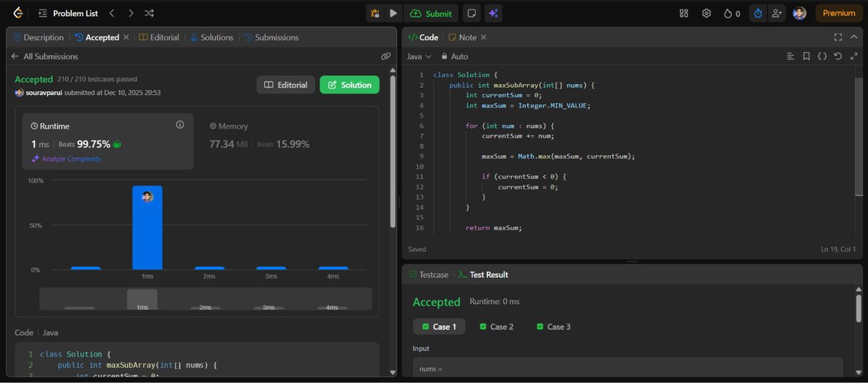Maximize the code panel with fullscreen icon
868x383 pixels.
click(x=838, y=37)
